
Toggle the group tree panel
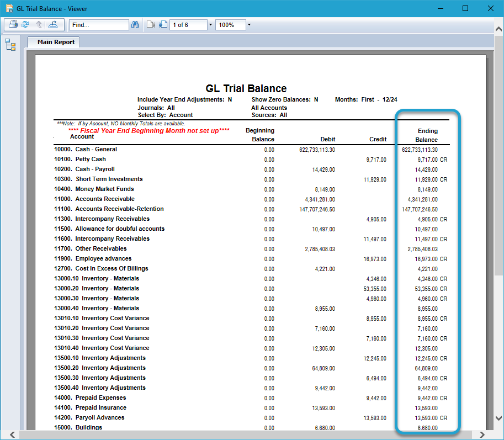point(10,45)
